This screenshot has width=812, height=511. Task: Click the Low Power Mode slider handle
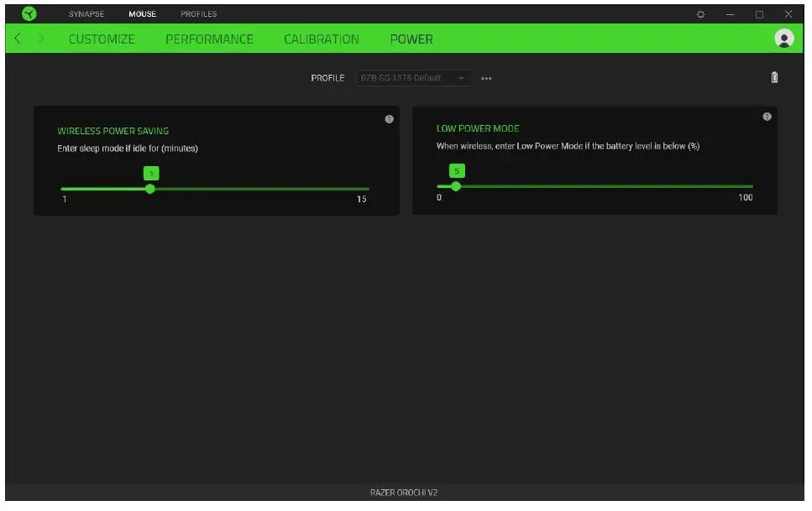pyautogui.click(x=456, y=187)
